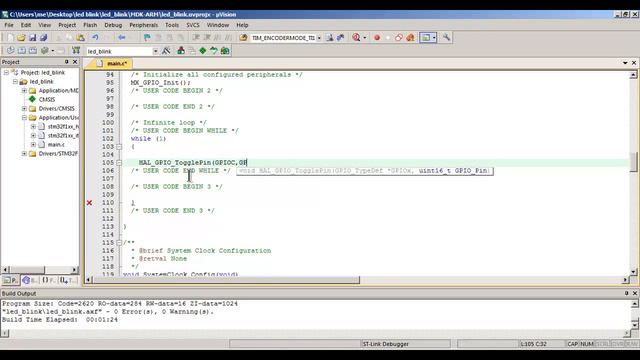The height and width of the screenshot is (360, 640).
Task: Open Manage Project Items three-cubes icon
Action: click(181, 51)
